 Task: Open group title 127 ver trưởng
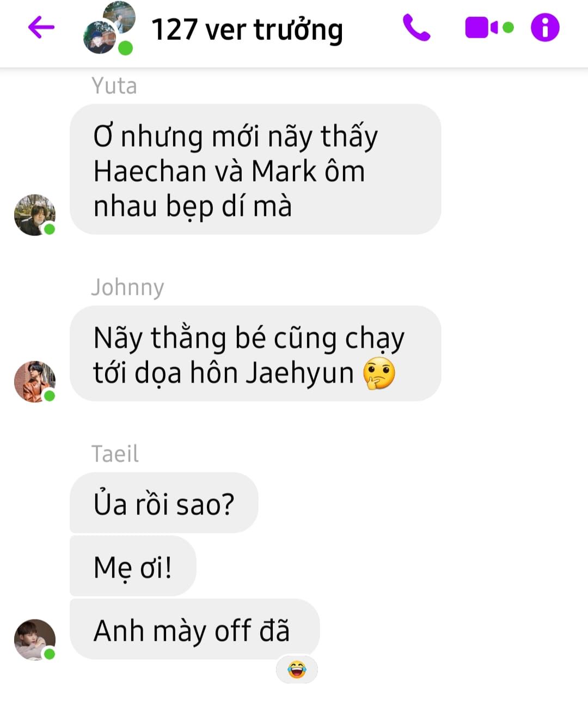[247, 30]
